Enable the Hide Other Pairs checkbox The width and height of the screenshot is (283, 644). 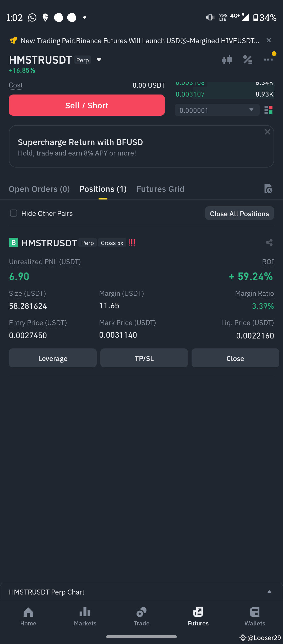pos(13,213)
